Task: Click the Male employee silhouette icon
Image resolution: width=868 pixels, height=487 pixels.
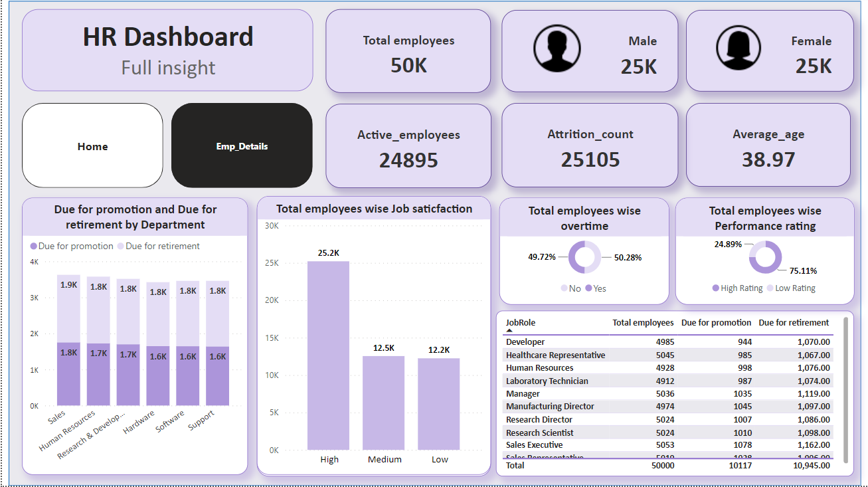Action: pos(558,48)
